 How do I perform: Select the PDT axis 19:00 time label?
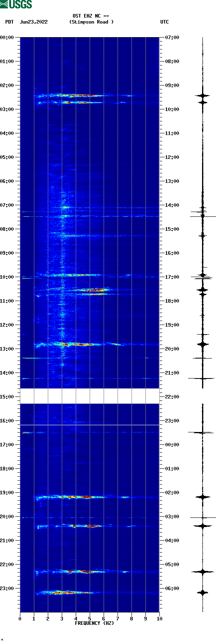click(x=7, y=493)
